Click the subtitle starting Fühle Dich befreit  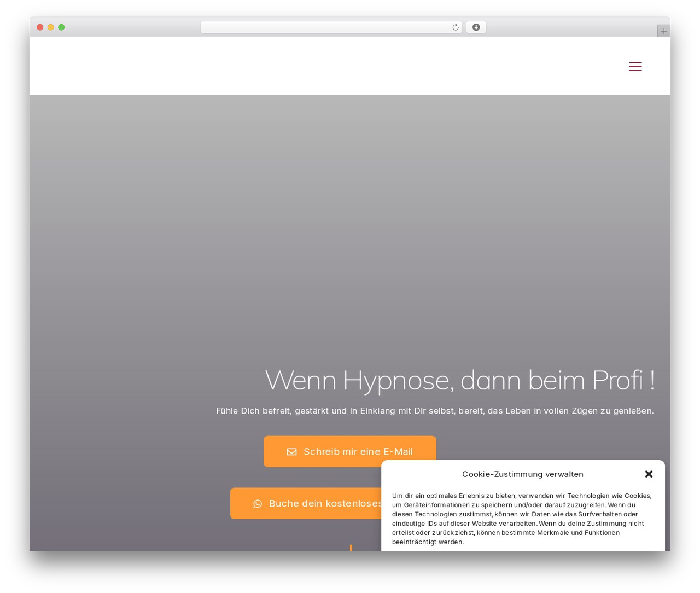click(x=435, y=411)
